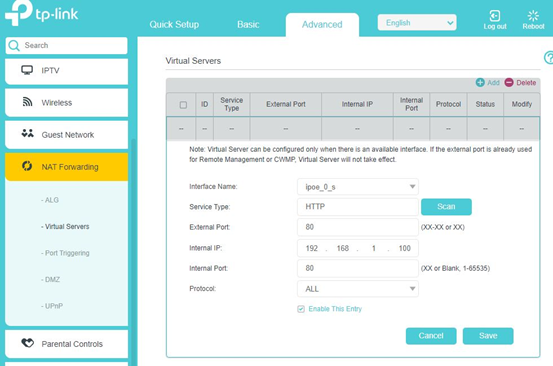
Task: Click the IPTV monitor icon
Action: tap(27, 70)
